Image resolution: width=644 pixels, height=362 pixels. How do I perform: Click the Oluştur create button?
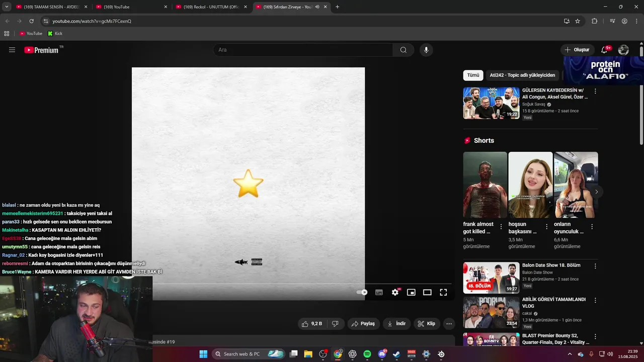coord(577,50)
